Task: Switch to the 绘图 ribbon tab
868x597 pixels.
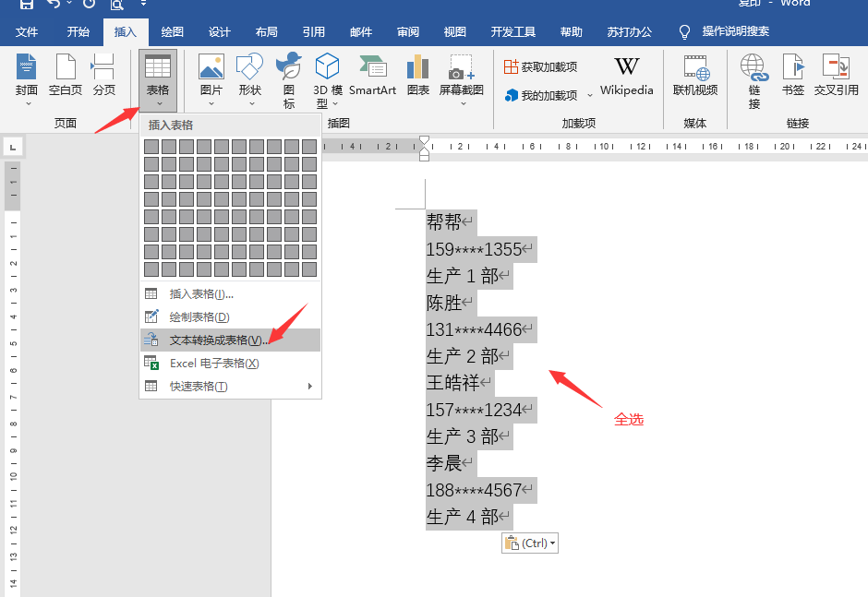Action: coord(172,32)
